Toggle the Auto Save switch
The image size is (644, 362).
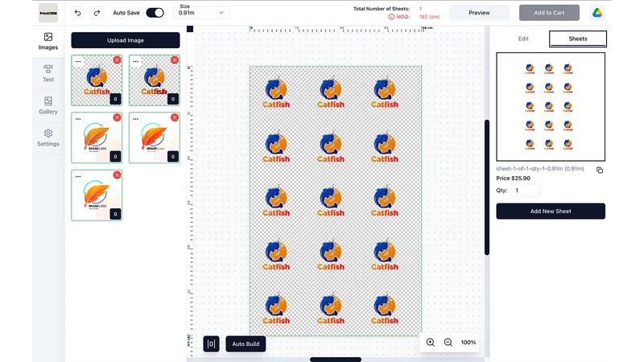[x=155, y=13]
